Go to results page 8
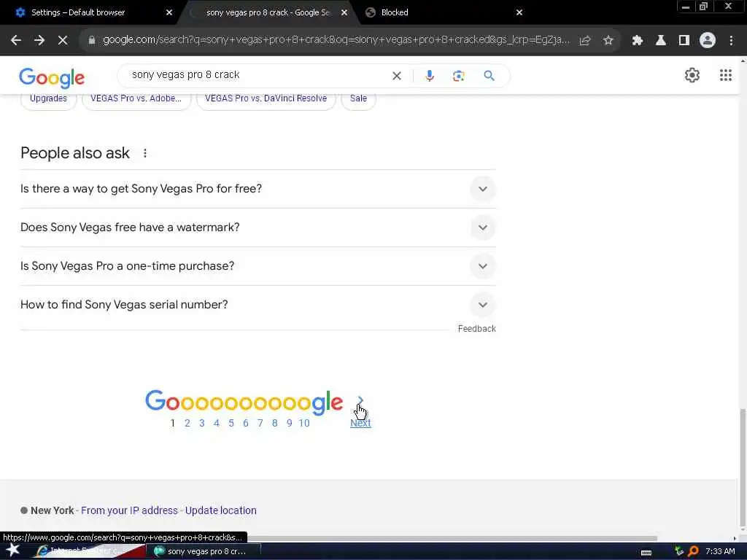Image resolution: width=747 pixels, height=560 pixels. click(x=275, y=423)
